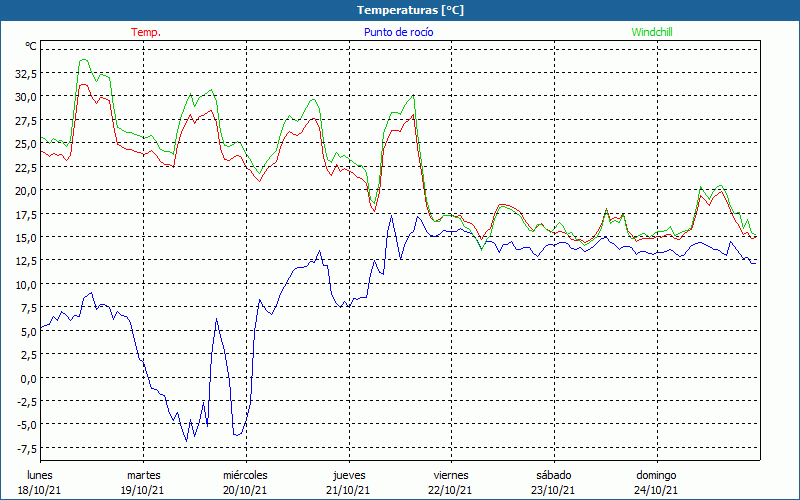The height and width of the screenshot is (500, 800).
Task: Select the 'sábado' day label
Action: 553,475
